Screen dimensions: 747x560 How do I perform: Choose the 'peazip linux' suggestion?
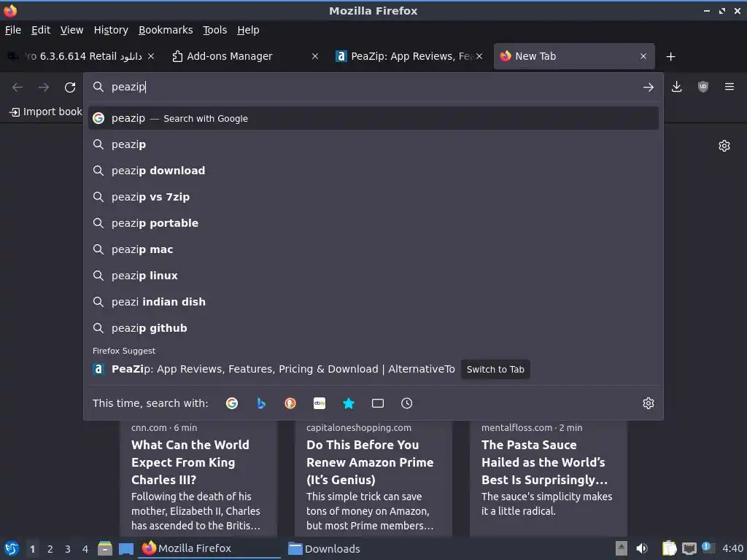point(373,275)
